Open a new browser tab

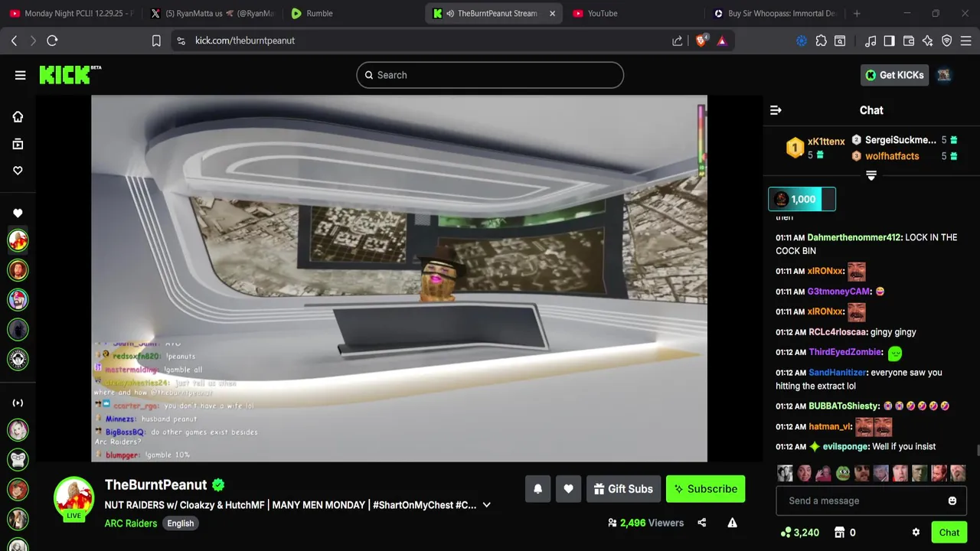click(857, 13)
